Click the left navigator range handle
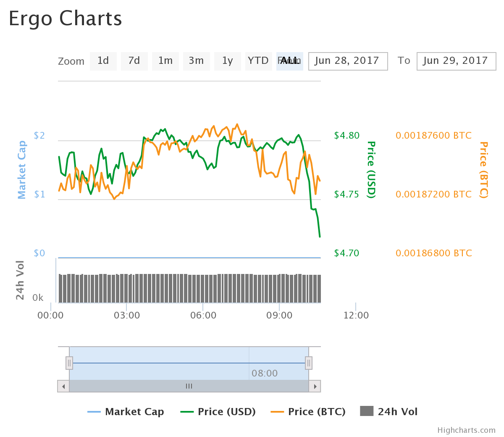This screenshot has width=504, height=437. click(69, 363)
